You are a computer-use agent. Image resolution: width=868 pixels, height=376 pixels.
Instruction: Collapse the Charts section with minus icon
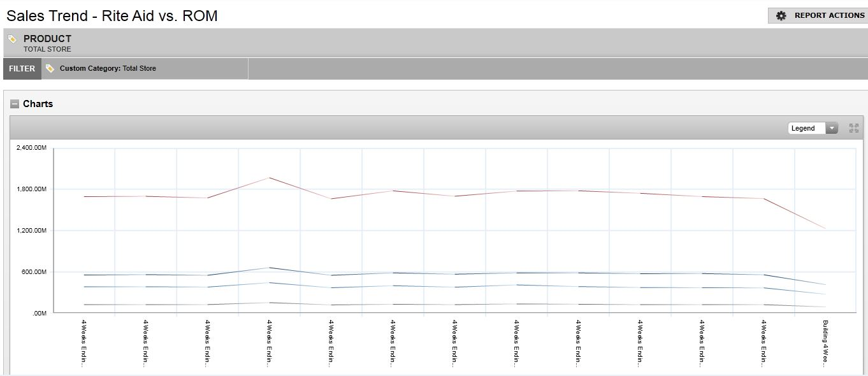(x=15, y=104)
